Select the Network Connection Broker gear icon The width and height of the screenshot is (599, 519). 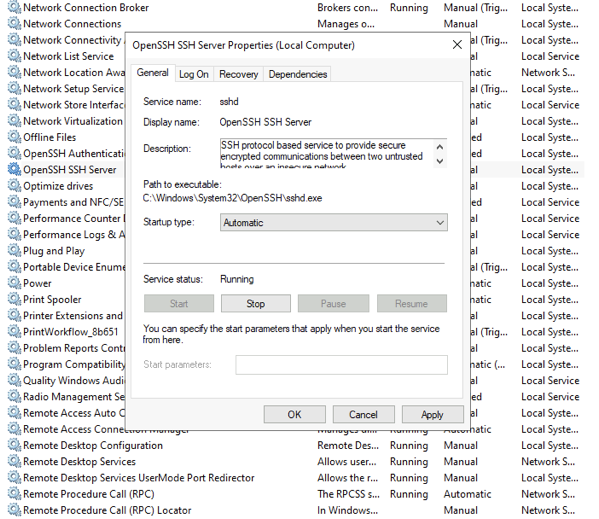point(14,7)
